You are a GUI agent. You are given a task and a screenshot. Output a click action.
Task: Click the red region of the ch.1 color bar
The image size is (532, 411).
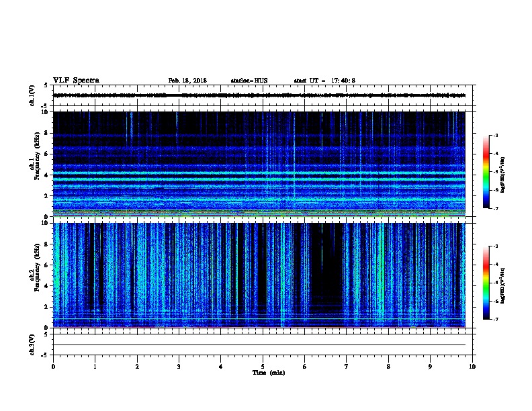click(x=486, y=154)
